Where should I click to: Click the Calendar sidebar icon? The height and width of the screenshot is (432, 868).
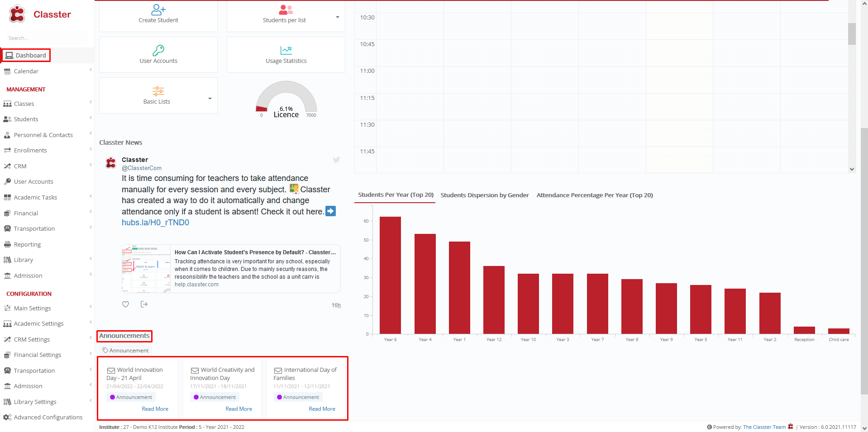click(7, 71)
